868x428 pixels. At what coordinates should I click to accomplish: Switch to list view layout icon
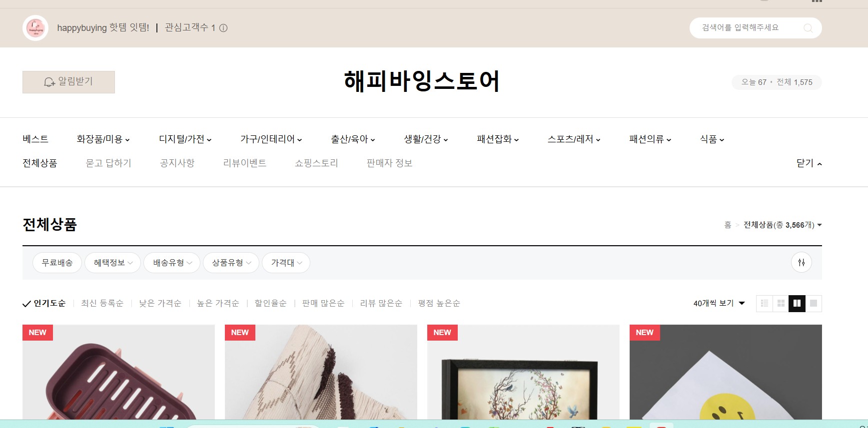tap(764, 303)
